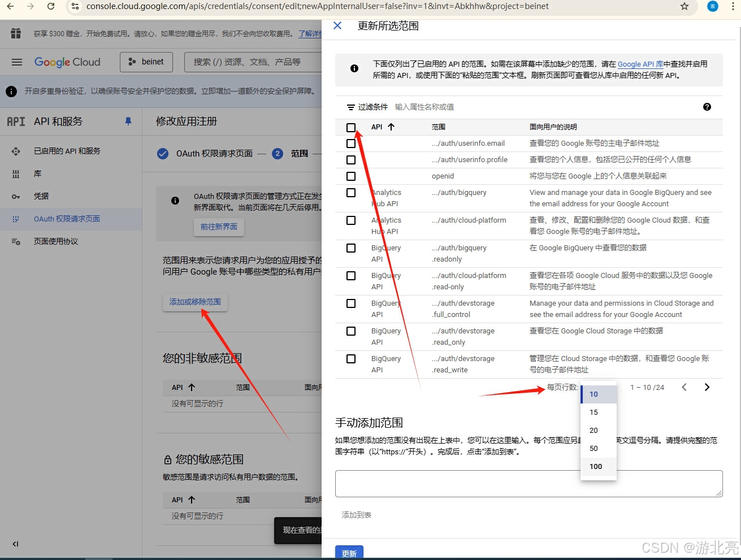Open 已启用的 API 和服务 in sidebar

coord(71,151)
